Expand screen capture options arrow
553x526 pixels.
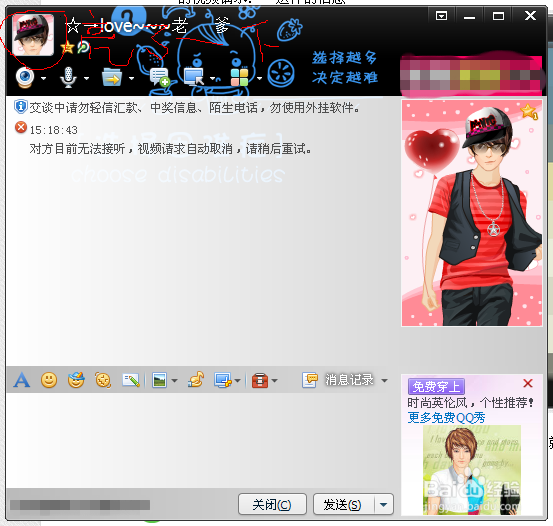(237, 381)
